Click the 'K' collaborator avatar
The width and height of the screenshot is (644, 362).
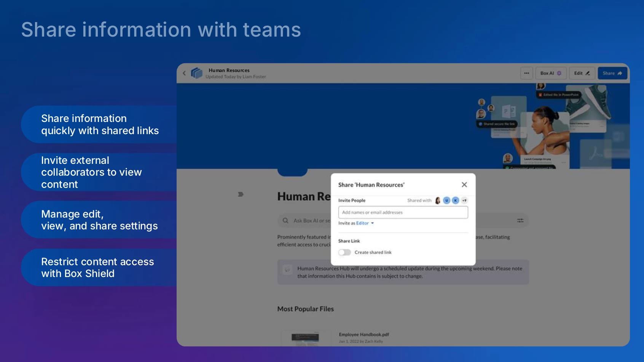coord(455,200)
